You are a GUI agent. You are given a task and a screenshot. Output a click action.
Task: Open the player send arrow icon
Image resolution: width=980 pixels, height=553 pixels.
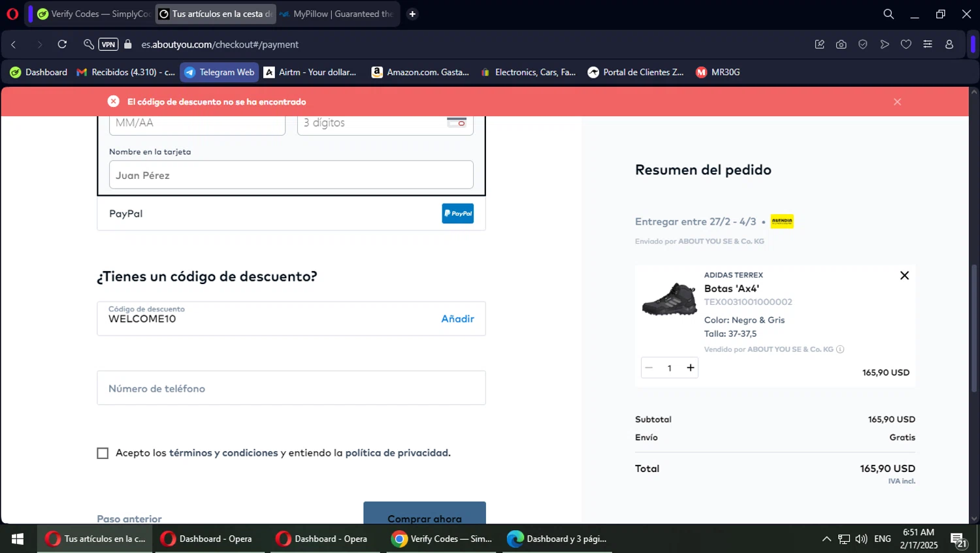coord(885,44)
